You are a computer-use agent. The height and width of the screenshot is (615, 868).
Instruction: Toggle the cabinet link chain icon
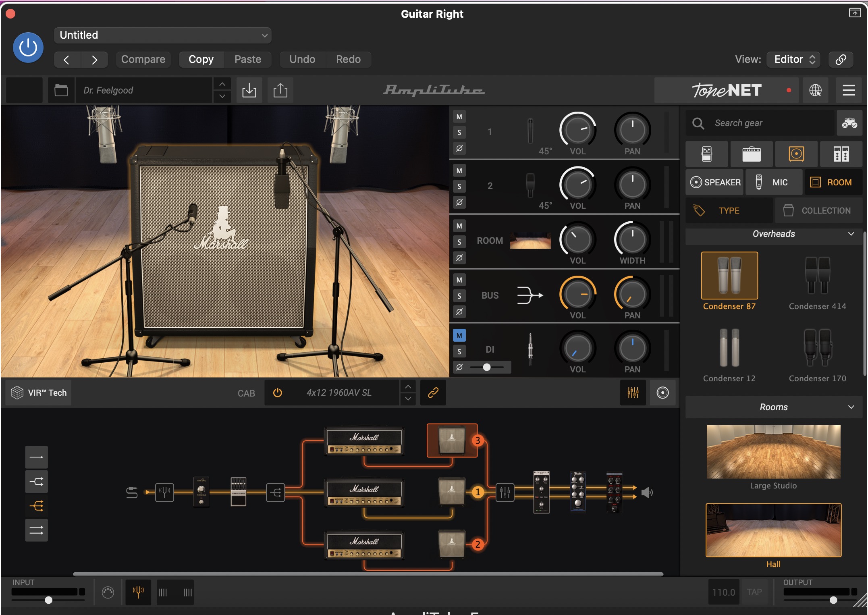(433, 393)
